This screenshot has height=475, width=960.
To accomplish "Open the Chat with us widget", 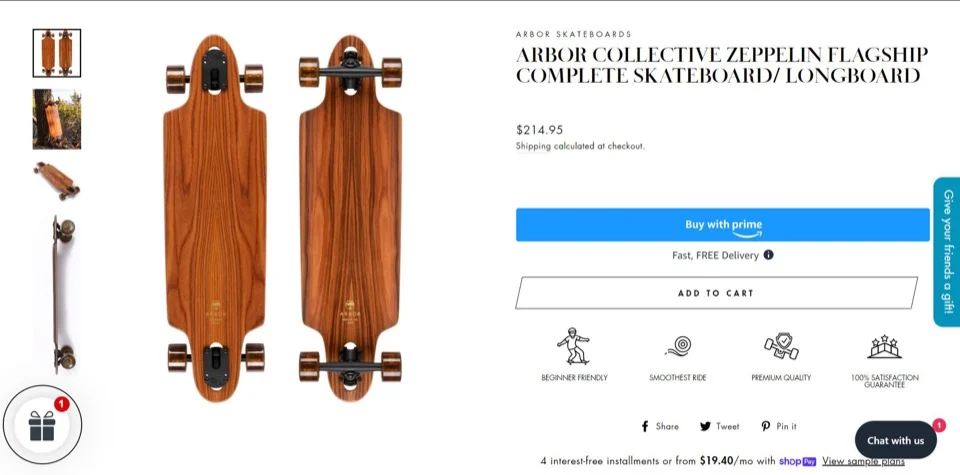I will [895, 440].
